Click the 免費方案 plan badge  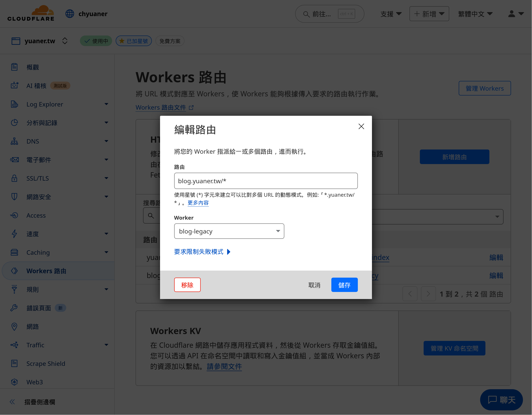tap(170, 41)
